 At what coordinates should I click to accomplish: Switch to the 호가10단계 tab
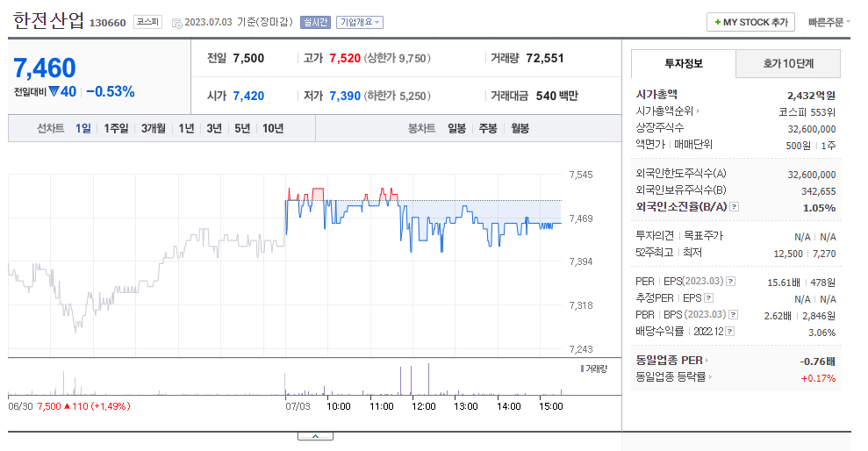[x=788, y=64]
